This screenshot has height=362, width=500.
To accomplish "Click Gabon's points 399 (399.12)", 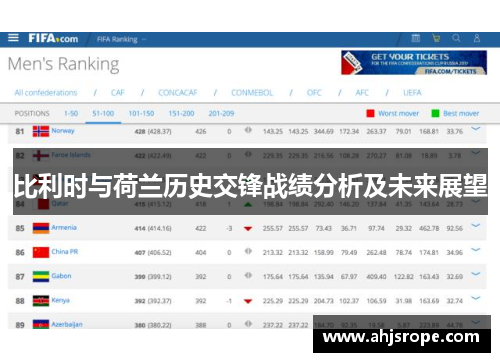I will click(153, 277).
